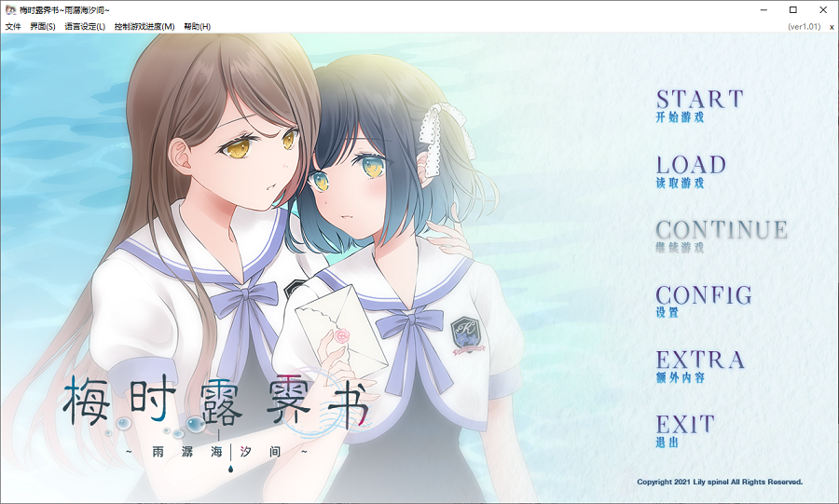Start a new game with START
This screenshot has height=504, width=839.
[699, 106]
